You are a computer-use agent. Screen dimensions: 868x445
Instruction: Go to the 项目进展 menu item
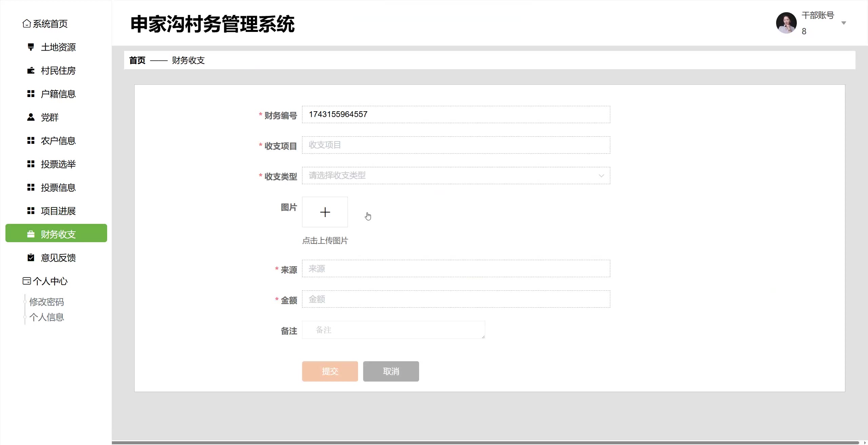pos(58,211)
